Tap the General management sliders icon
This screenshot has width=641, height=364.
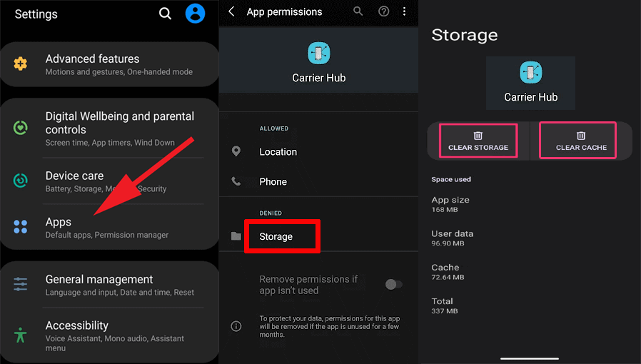[x=20, y=285]
